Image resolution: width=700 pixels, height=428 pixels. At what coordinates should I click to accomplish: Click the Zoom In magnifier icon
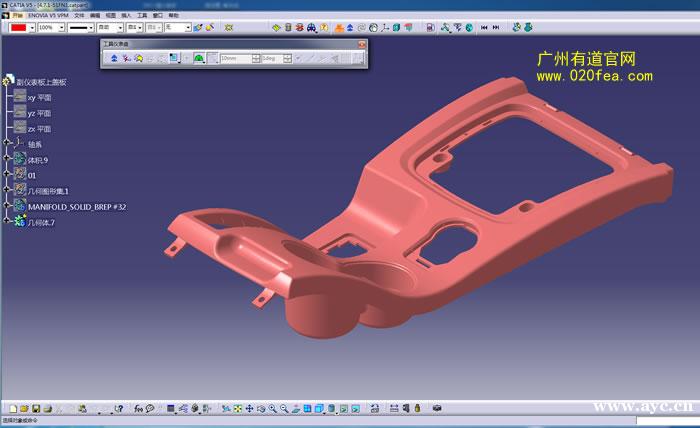272,408
